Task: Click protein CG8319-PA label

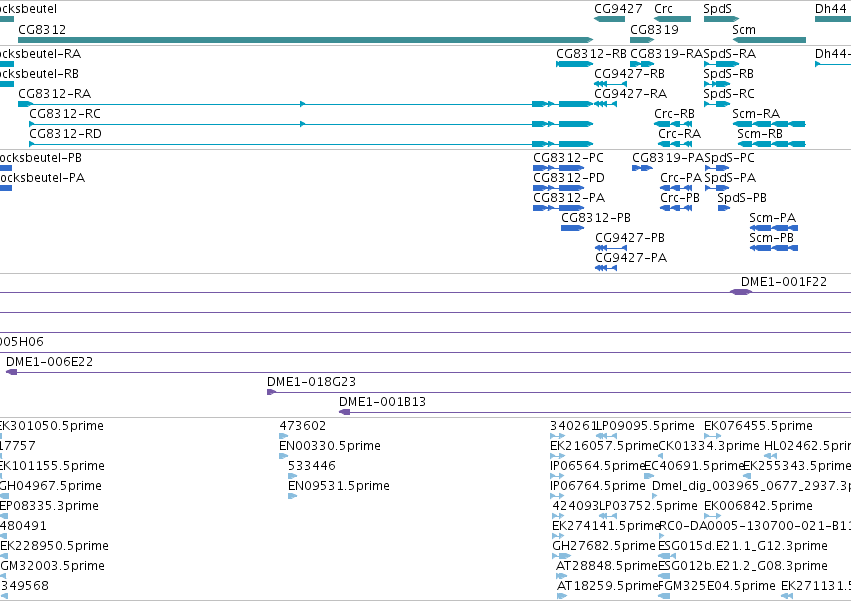Action: pyautogui.click(x=668, y=157)
